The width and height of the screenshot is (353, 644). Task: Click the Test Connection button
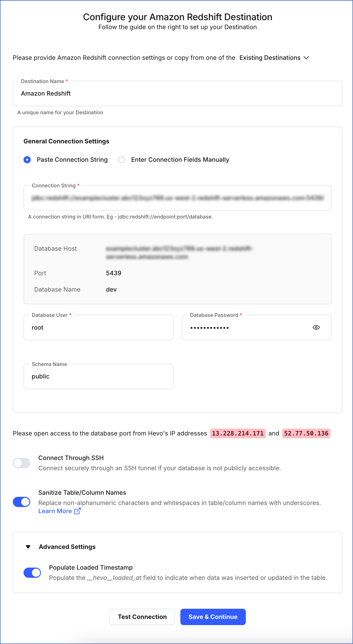(142, 617)
